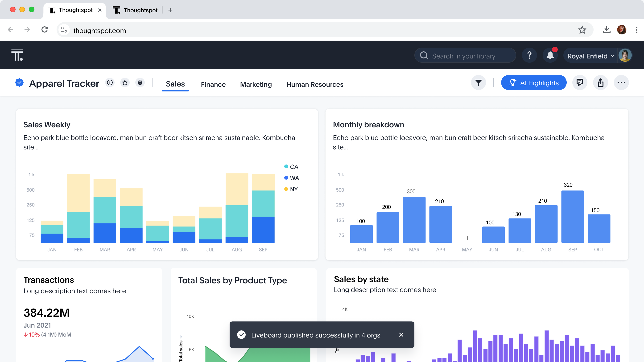Open Liveboard info icon
Viewport: 644px width, 362px height.
(x=110, y=83)
